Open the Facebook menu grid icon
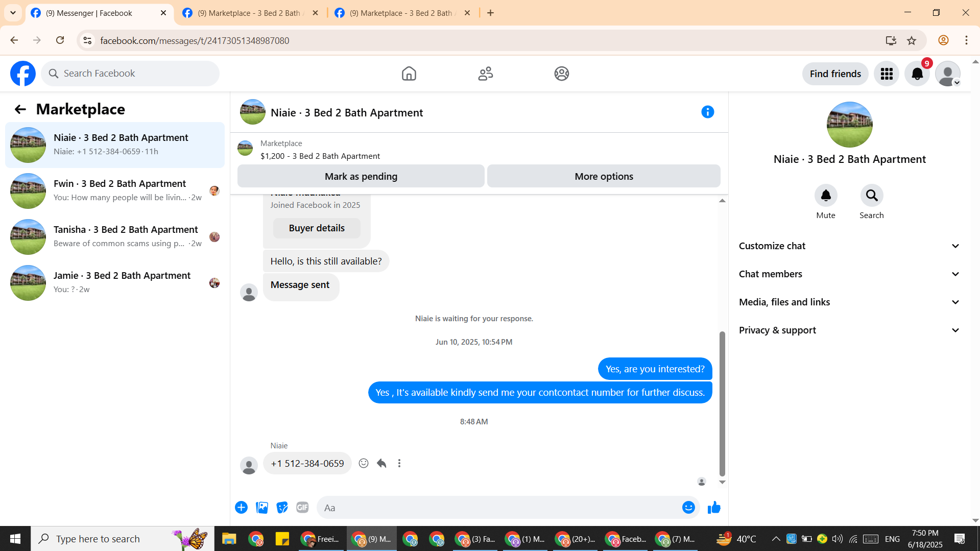 coord(887,74)
